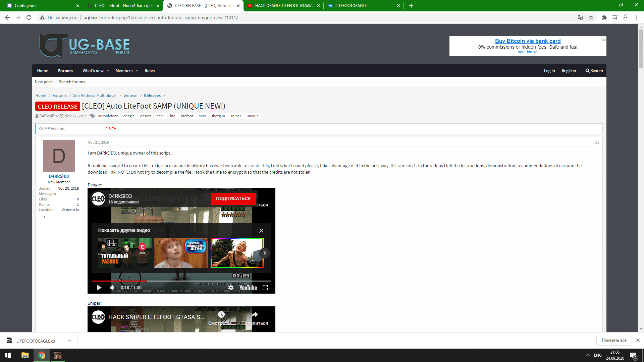
Task: Open the video on YouTube via logo
Action: tap(248, 288)
